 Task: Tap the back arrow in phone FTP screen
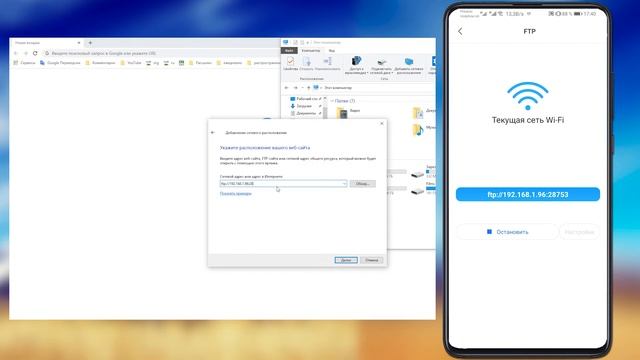coord(460,31)
